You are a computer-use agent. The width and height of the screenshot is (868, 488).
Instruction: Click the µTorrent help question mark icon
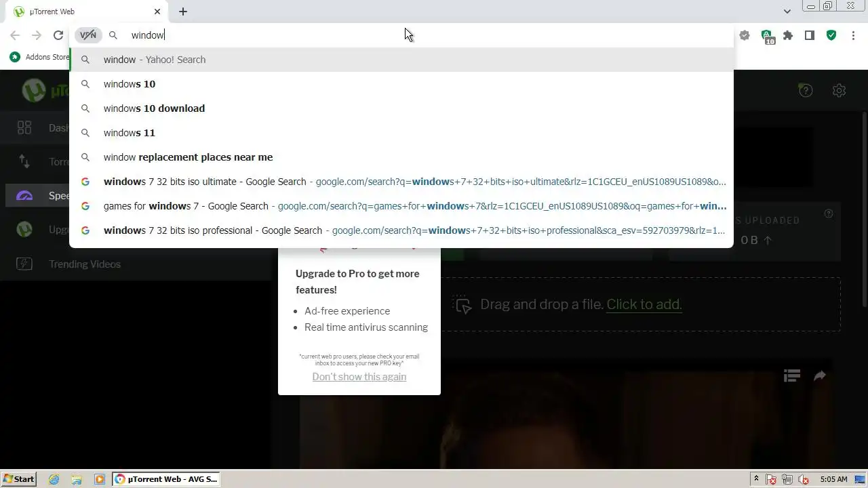click(806, 90)
